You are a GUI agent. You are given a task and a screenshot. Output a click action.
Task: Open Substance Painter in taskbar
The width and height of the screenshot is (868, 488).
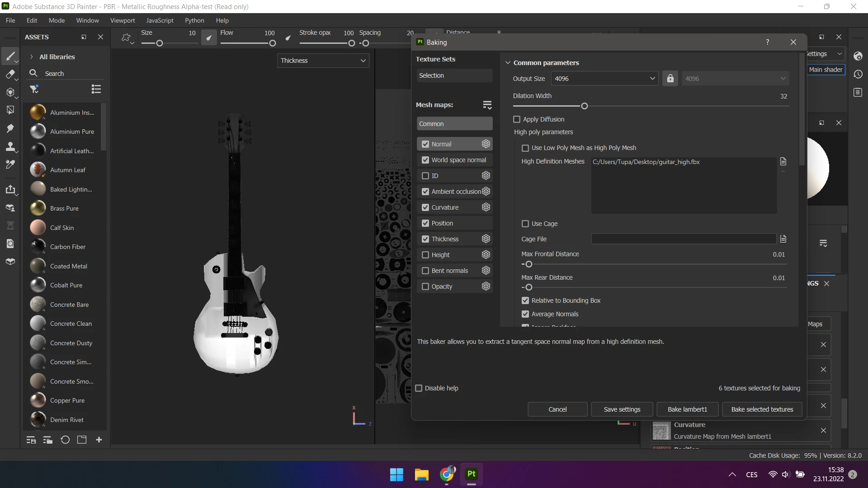(x=471, y=474)
